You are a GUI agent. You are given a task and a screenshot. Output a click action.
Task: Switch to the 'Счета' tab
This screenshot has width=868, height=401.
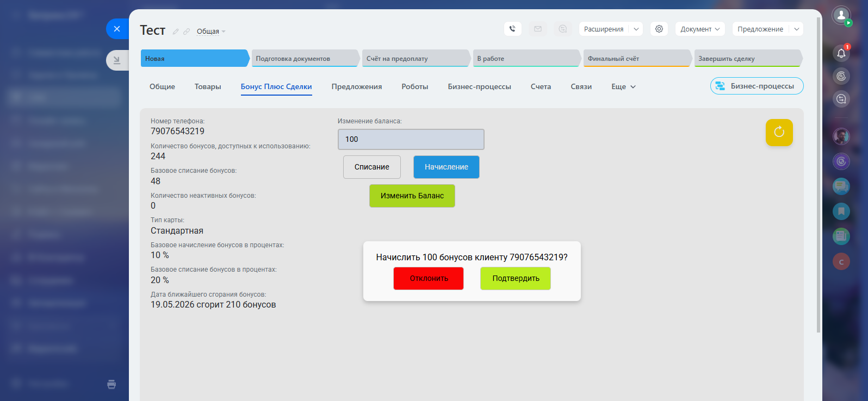click(x=541, y=86)
